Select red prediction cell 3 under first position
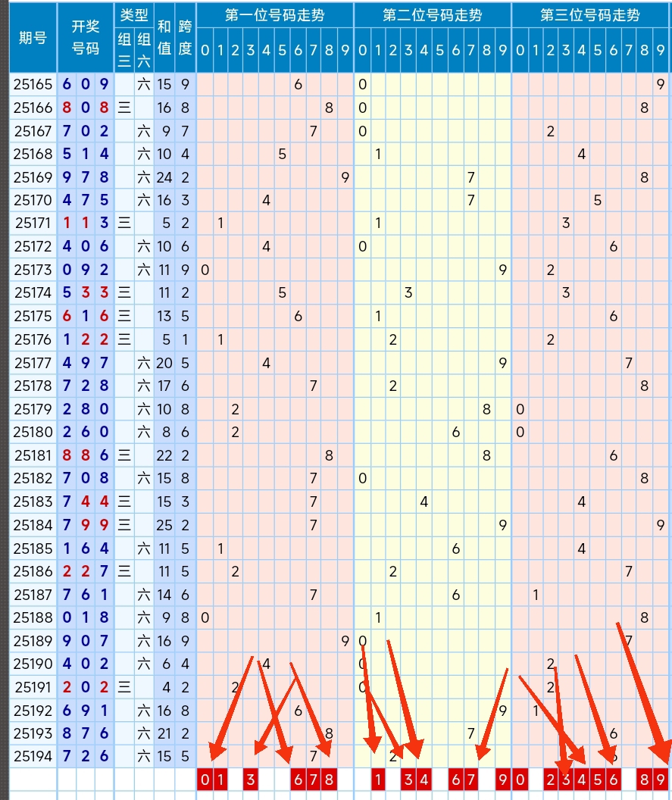The image size is (672, 800). [x=251, y=780]
